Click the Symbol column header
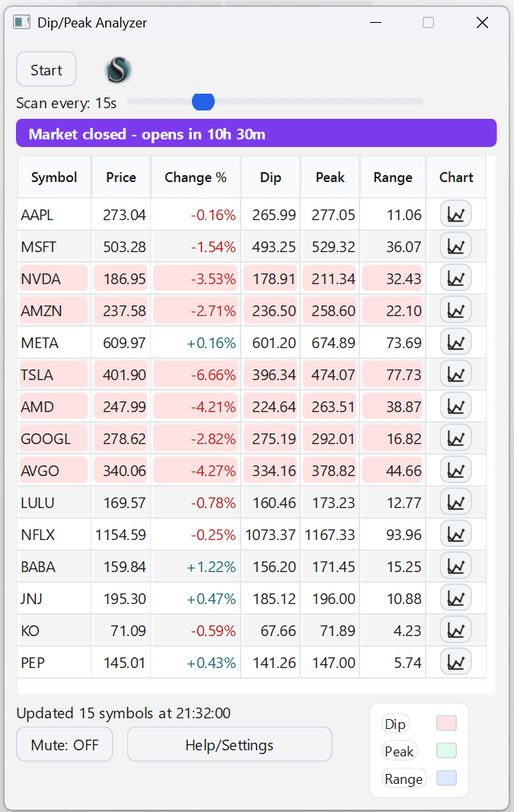 point(54,177)
